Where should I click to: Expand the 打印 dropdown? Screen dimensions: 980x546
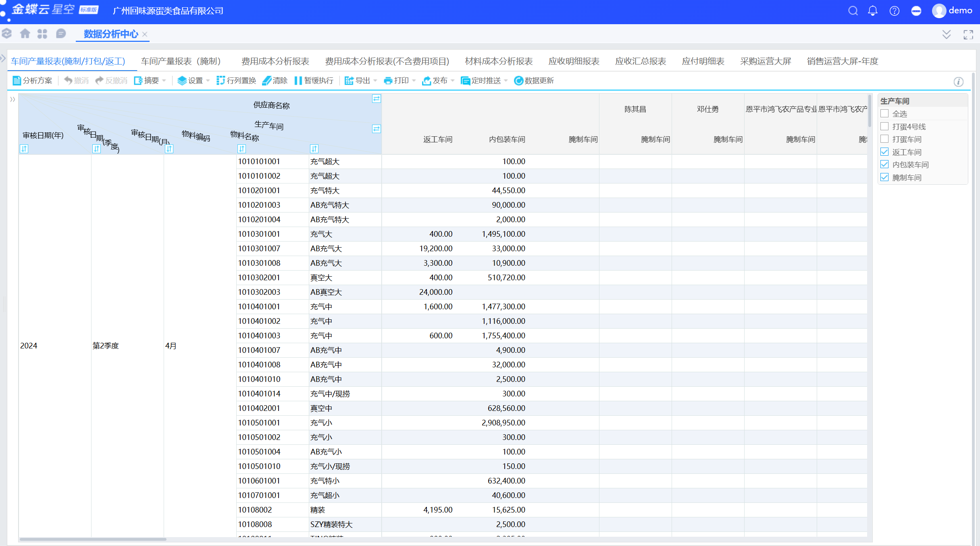414,81
